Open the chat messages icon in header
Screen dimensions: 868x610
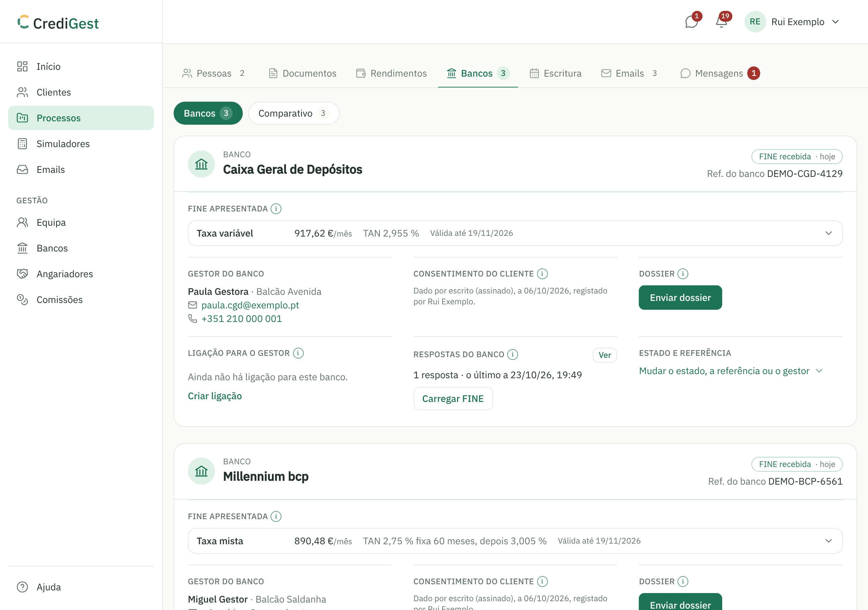(691, 22)
